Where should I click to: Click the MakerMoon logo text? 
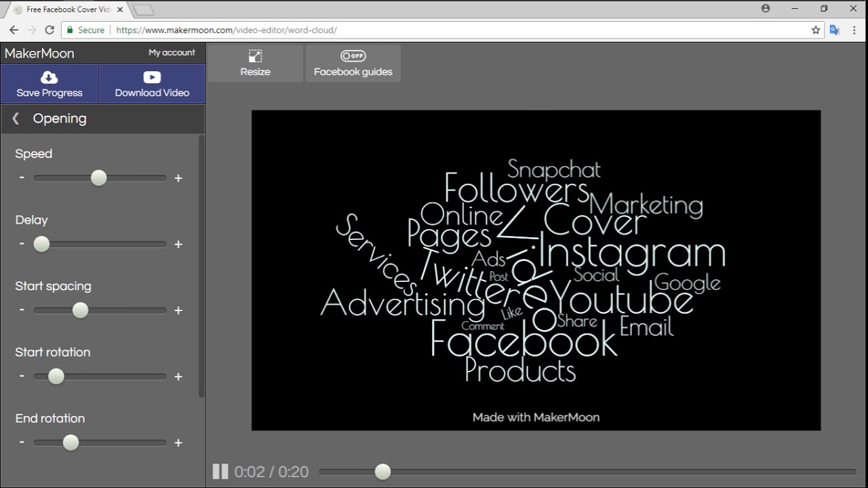coord(39,53)
